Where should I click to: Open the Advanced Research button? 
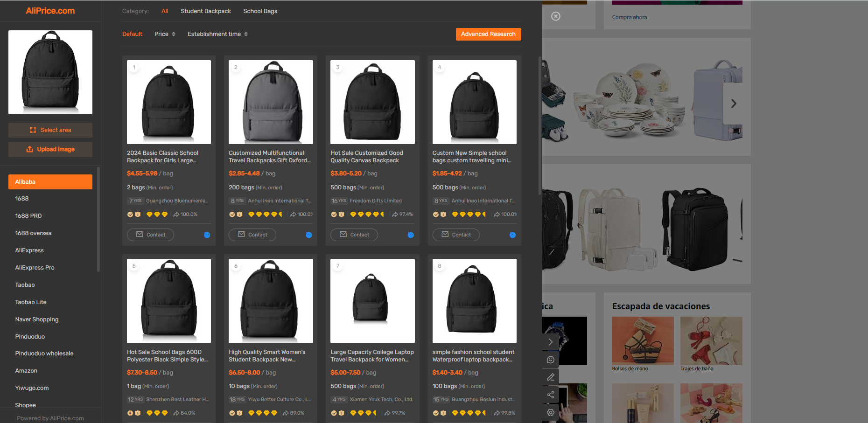click(x=488, y=34)
